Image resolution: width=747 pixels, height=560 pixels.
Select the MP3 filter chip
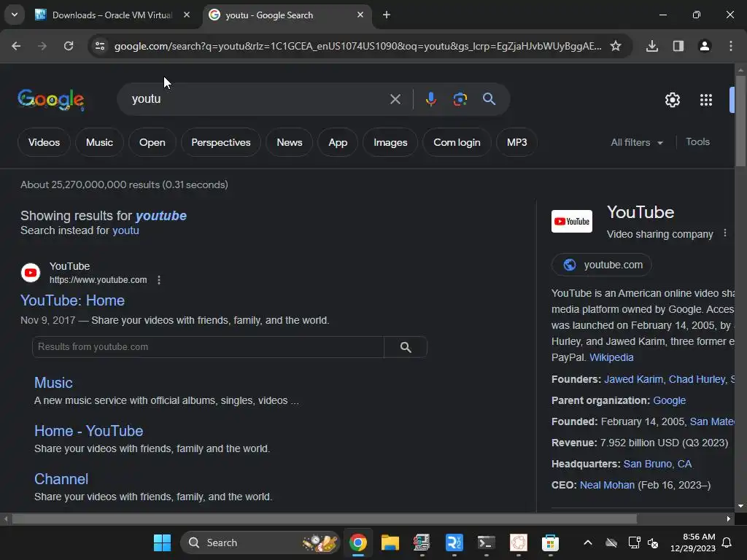point(516,142)
